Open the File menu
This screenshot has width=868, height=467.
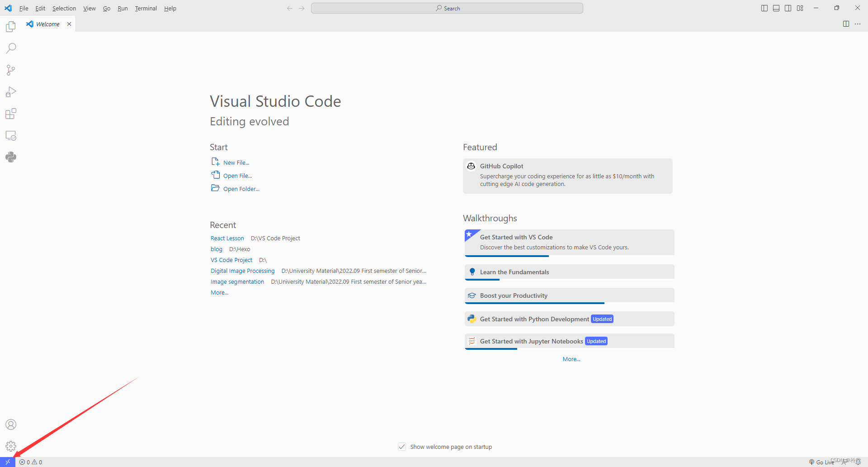coord(24,8)
